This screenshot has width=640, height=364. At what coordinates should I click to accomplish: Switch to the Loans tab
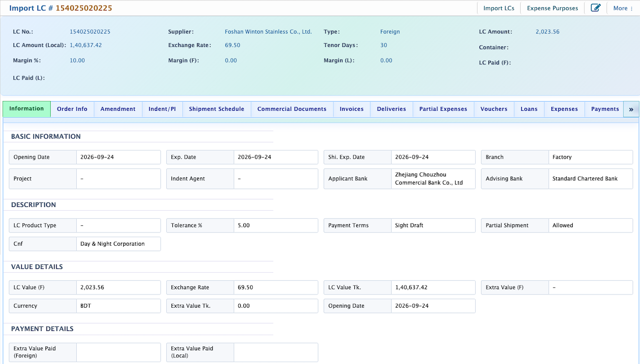529,109
